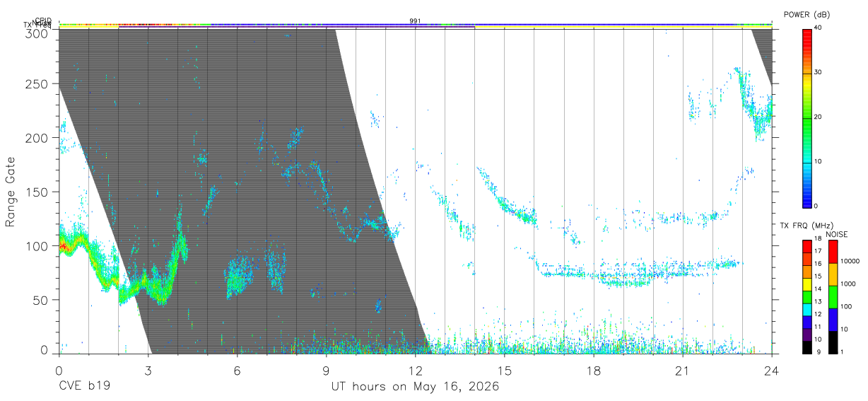This screenshot has width=868, height=401.
Task: Click the blue NOISE legend swatch
Action: 833,319
